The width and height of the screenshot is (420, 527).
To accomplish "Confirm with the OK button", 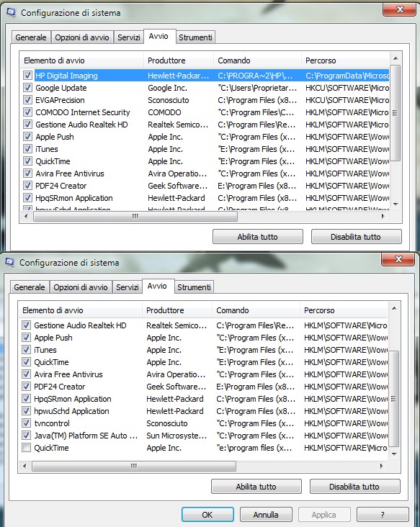I will click(x=207, y=515).
